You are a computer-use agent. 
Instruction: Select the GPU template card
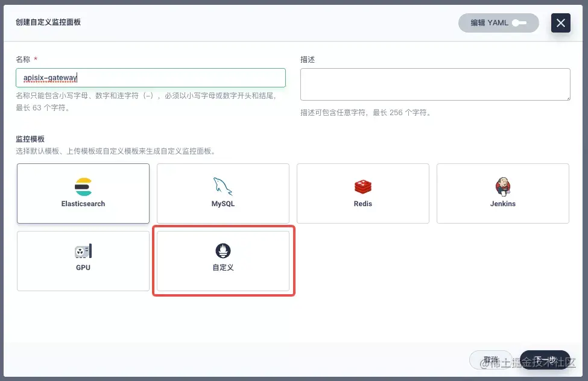(x=83, y=260)
